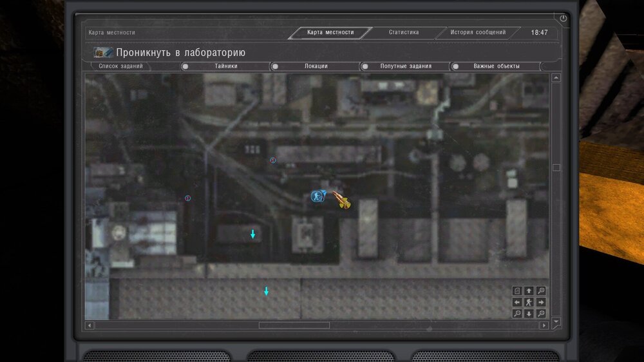The width and height of the screenshot is (644, 362).
Task: Switch to the Статистика tab
Action: tap(404, 32)
